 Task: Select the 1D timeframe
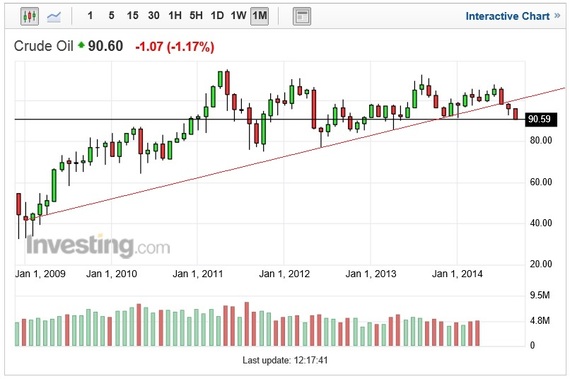217,16
